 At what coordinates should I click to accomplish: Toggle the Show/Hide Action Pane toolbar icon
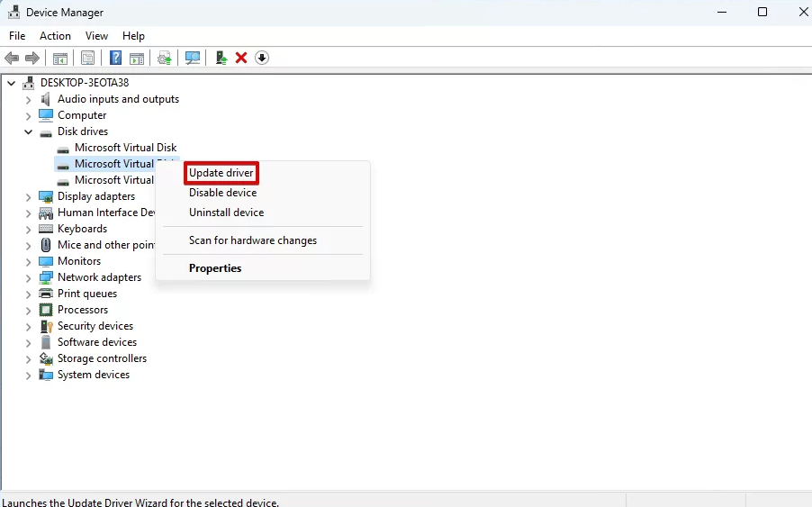coord(137,58)
